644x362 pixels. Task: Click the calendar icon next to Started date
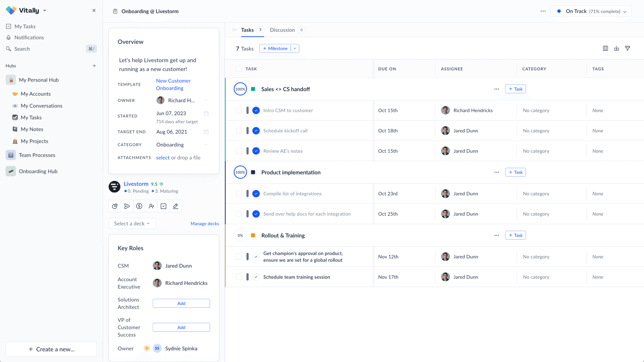tap(206, 113)
